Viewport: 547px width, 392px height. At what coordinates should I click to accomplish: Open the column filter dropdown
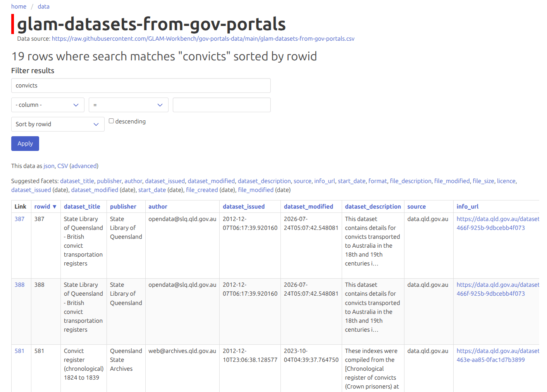pyautogui.click(x=48, y=105)
